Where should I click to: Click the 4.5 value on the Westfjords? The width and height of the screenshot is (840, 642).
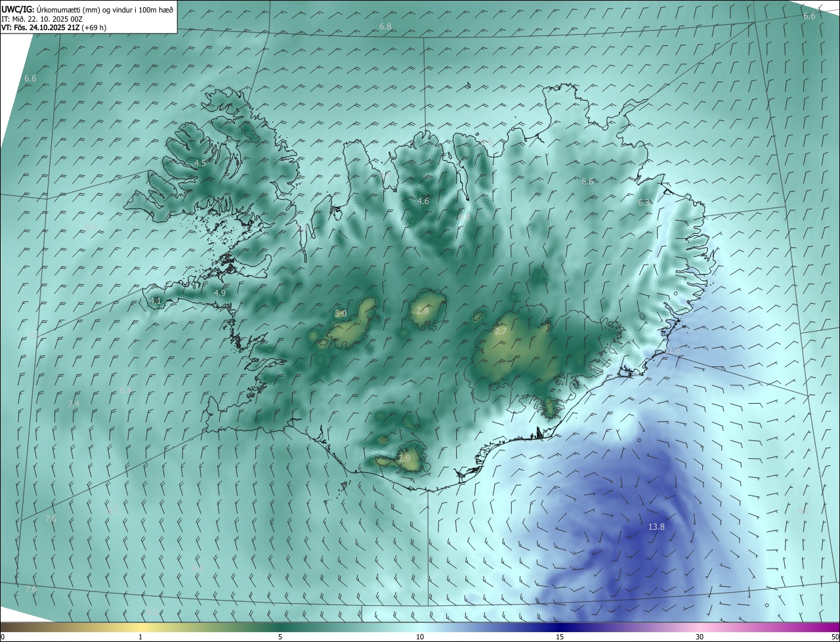coord(199,163)
